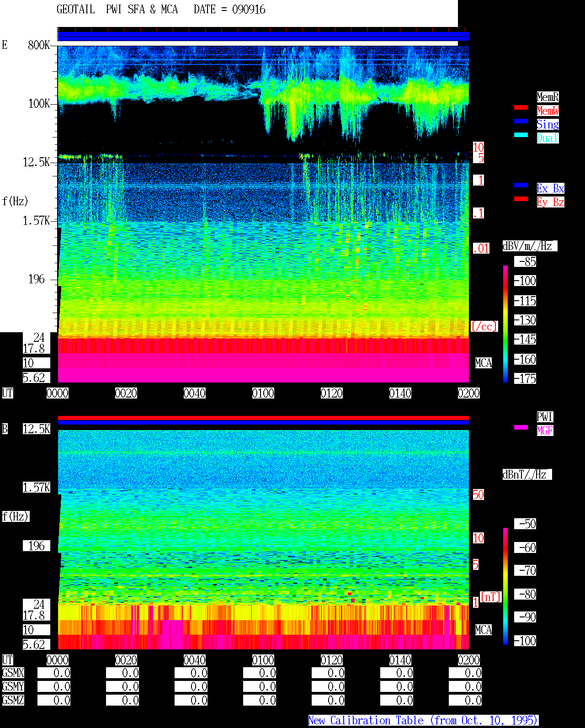Click the GSMX value under 0100 UT
Viewport: 585px width, 728px height.
coord(260,673)
